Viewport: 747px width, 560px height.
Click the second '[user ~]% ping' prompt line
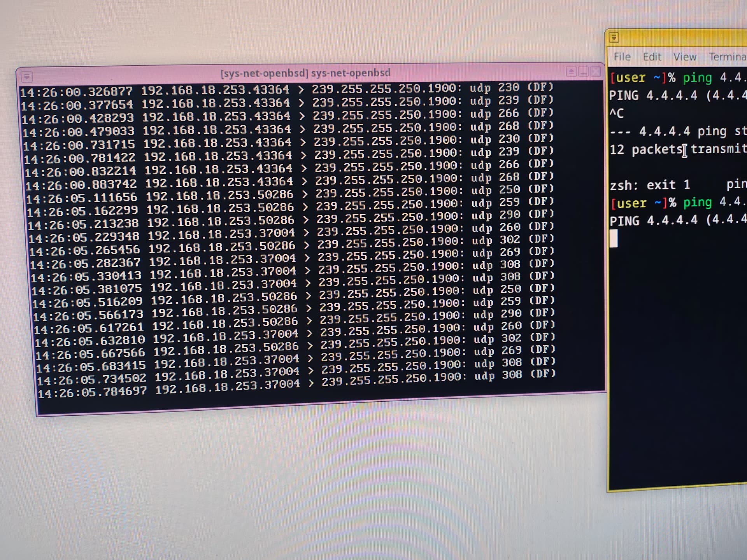tap(678, 203)
